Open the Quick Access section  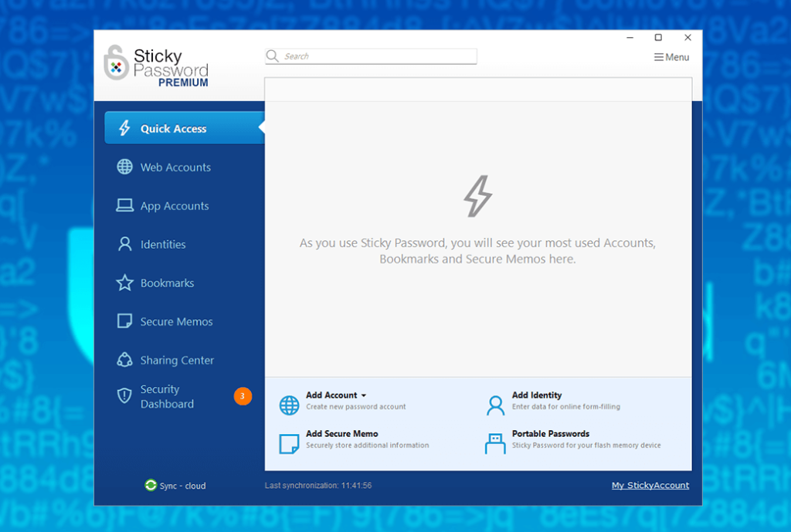coord(185,128)
